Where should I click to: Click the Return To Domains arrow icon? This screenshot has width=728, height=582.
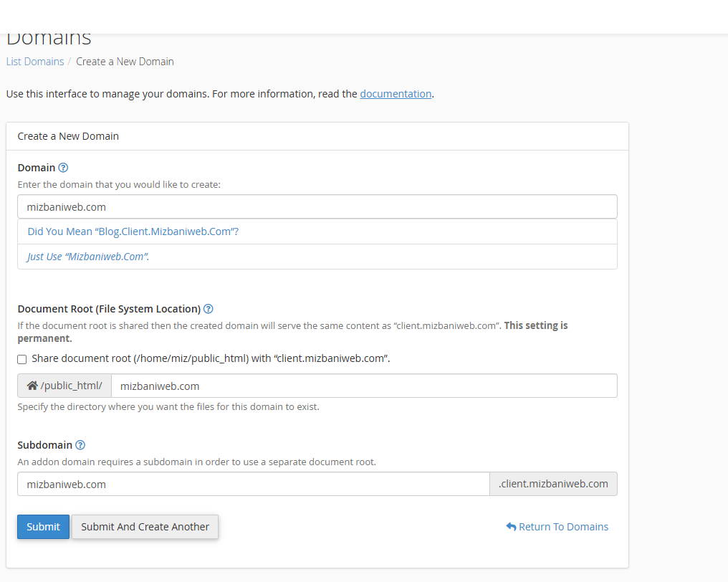[511, 527]
